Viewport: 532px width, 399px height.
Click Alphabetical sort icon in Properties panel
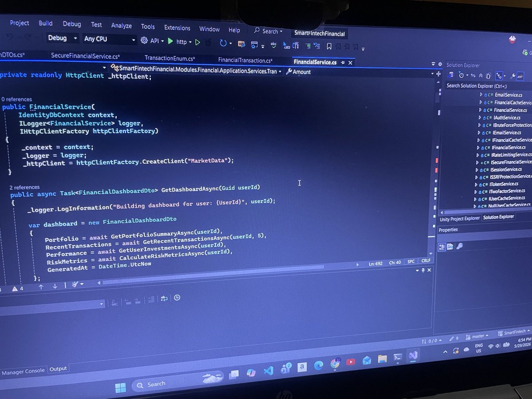pyautogui.click(x=450, y=246)
